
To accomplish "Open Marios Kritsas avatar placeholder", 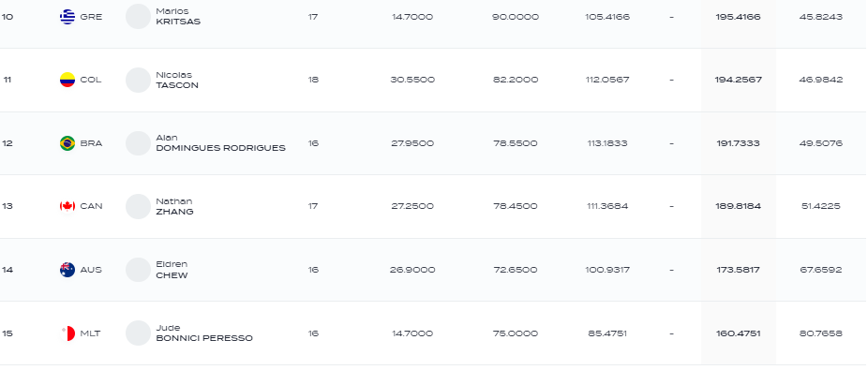I will pyautogui.click(x=139, y=17).
